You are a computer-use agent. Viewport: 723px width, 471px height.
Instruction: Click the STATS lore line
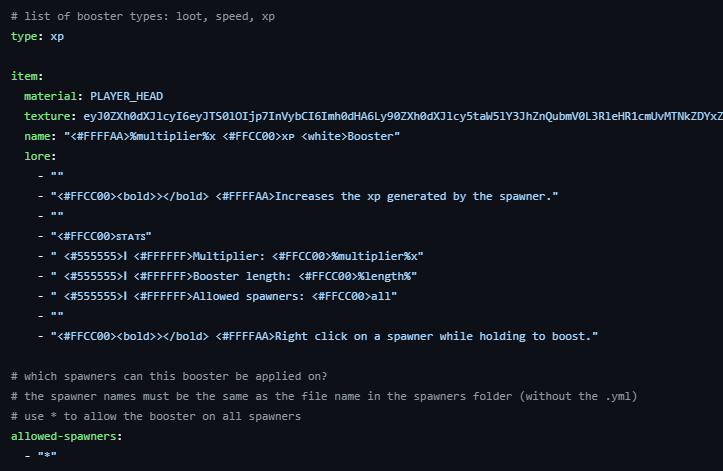(x=101, y=236)
